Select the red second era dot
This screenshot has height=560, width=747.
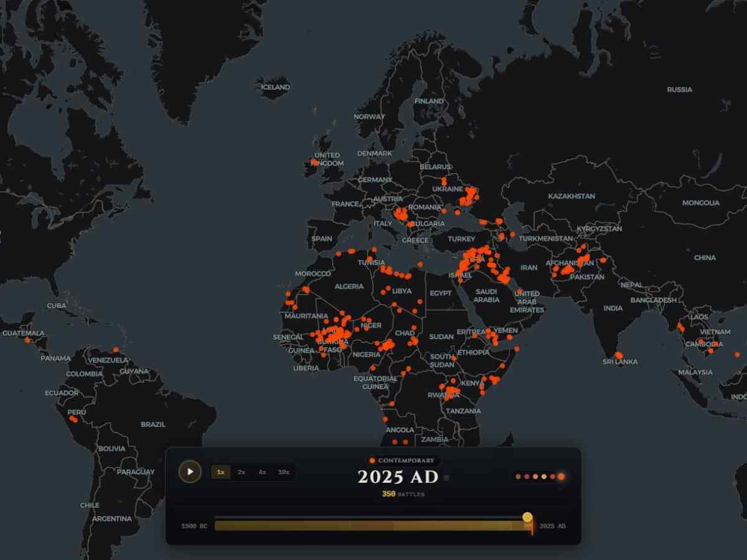[527, 476]
